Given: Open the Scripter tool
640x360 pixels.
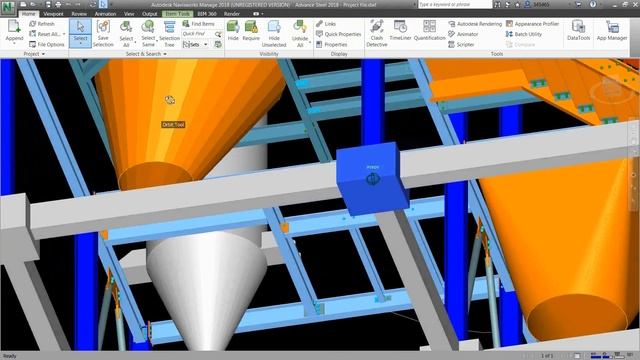Looking at the screenshot, I should coord(461,44).
